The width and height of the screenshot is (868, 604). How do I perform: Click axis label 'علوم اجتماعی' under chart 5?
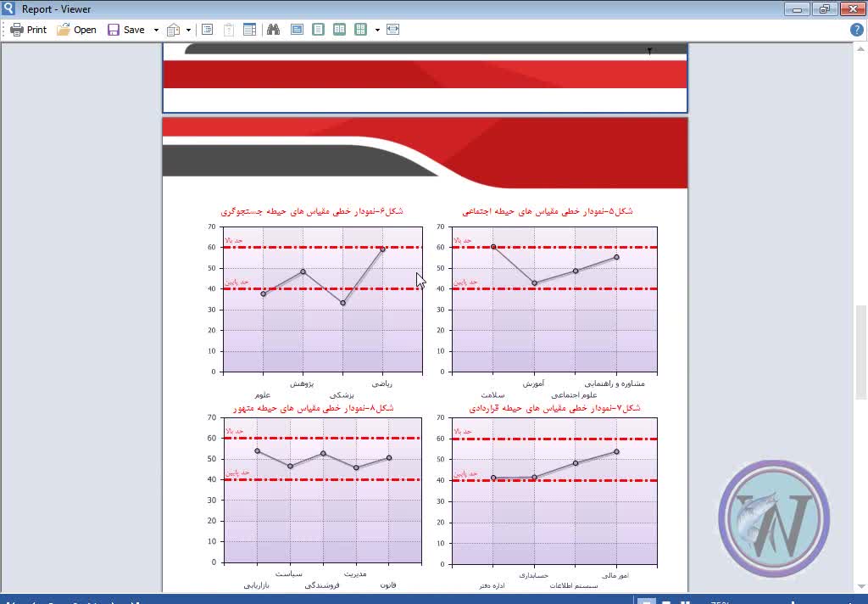click(x=574, y=395)
